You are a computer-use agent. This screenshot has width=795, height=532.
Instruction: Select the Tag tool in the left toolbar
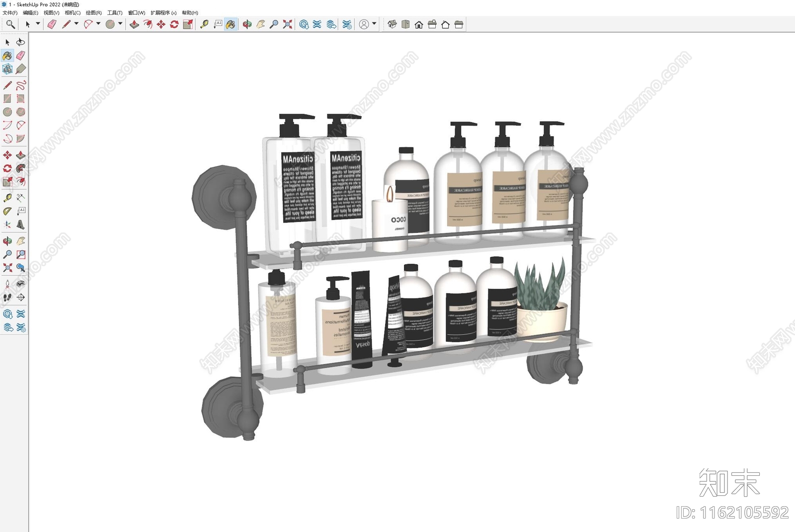[x=20, y=69]
